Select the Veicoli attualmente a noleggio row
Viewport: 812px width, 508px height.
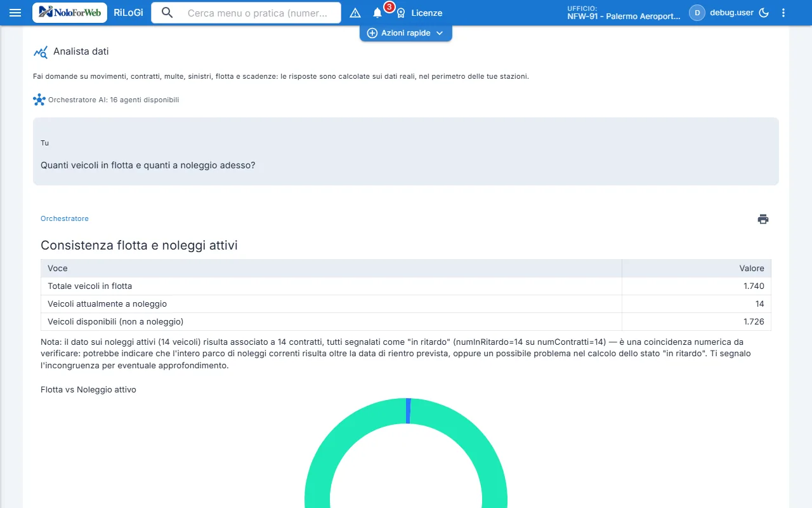tap(406, 304)
